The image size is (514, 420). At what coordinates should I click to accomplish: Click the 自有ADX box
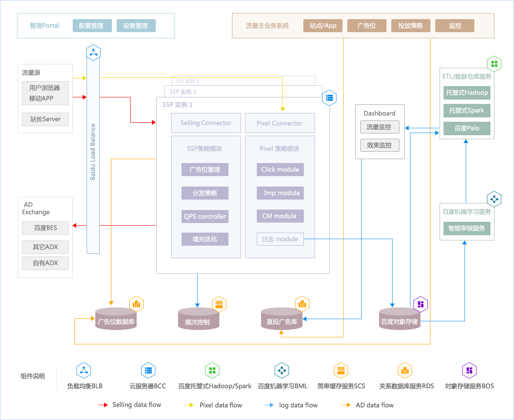tap(45, 263)
